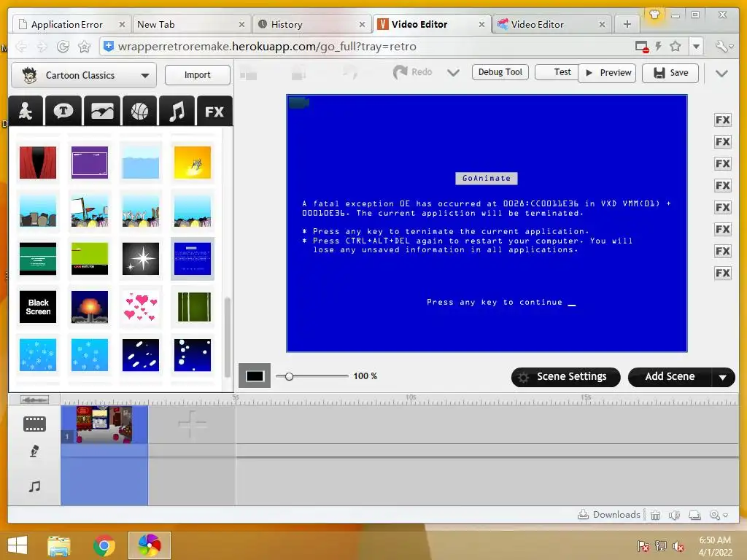Expand the Cartoon Classics theme dropdown
The image size is (747, 560).
(145, 75)
